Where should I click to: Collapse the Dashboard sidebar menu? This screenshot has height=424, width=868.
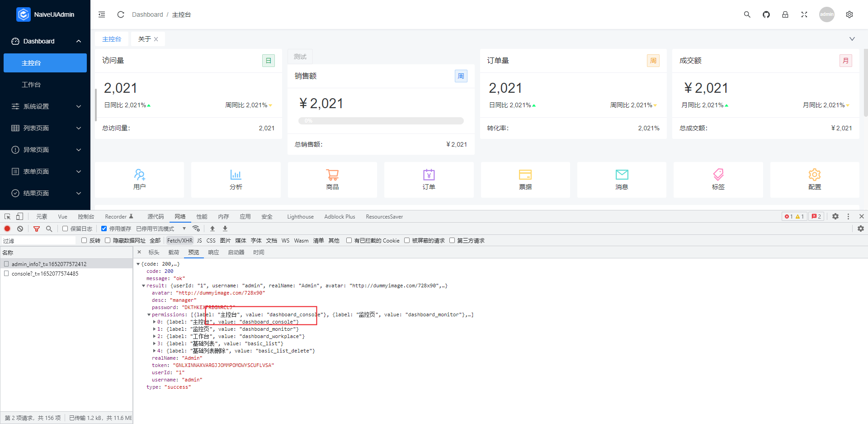[x=45, y=41]
